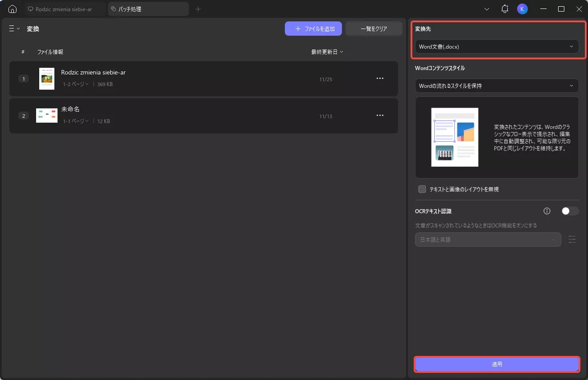Click the ファイルを追加 button
This screenshot has width=588, height=380.
click(313, 29)
